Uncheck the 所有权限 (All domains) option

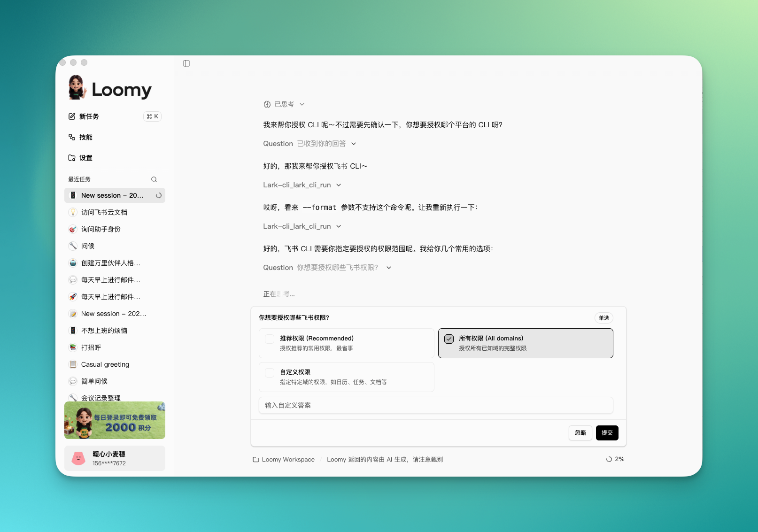tap(449, 339)
